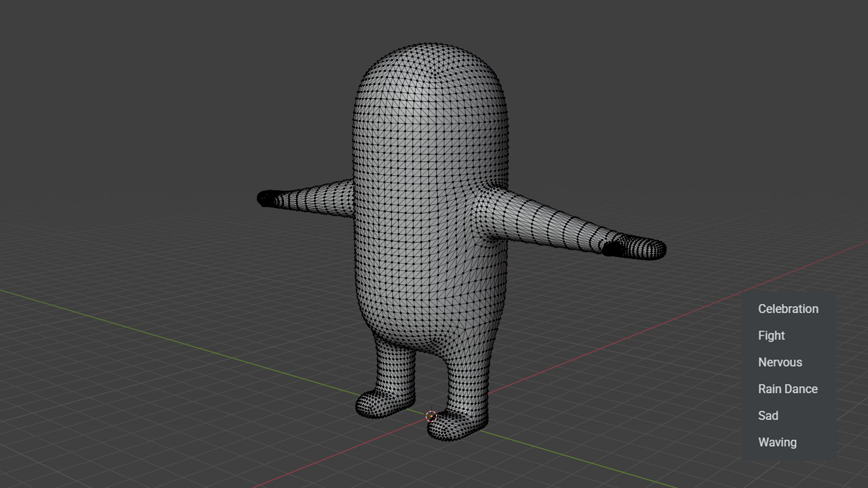
Task: Click the character's leg on the right
Action: 468,384
